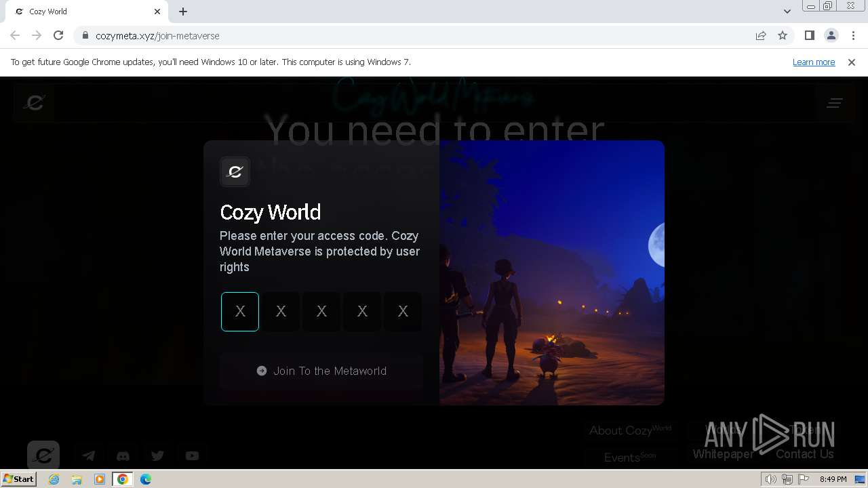Viewport: 868px width, 488px height.
Task: Click the Cozy World logo in page header
Action: [34, 102]
